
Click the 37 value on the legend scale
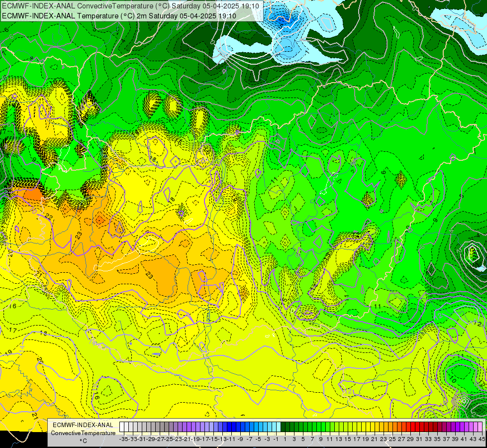click(x=446, y=439)
